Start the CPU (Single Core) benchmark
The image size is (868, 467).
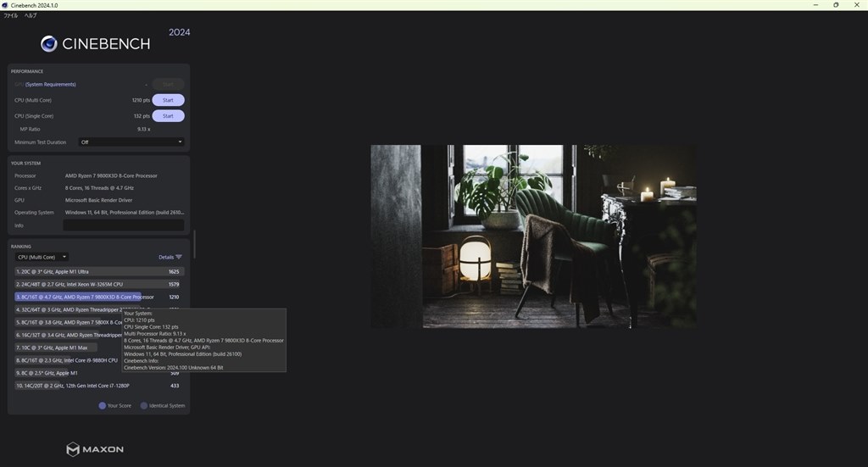(x=168, y=116)
